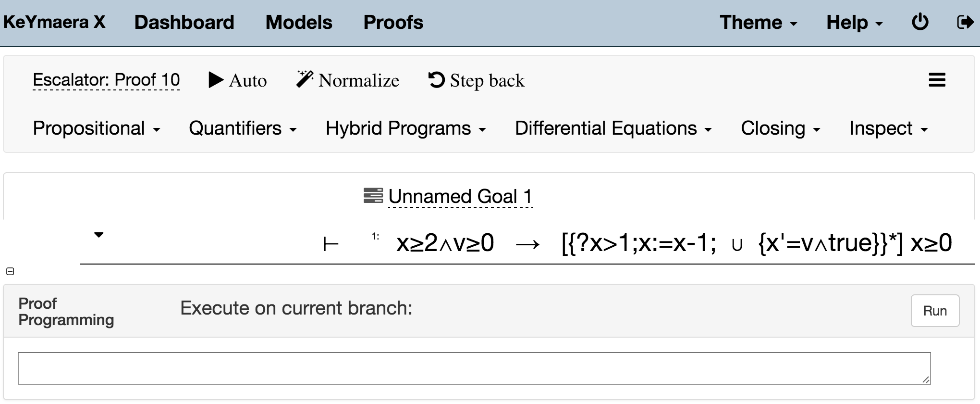
Task: Collapse the sequent with the minus box
Action: (x=10, y=271)
